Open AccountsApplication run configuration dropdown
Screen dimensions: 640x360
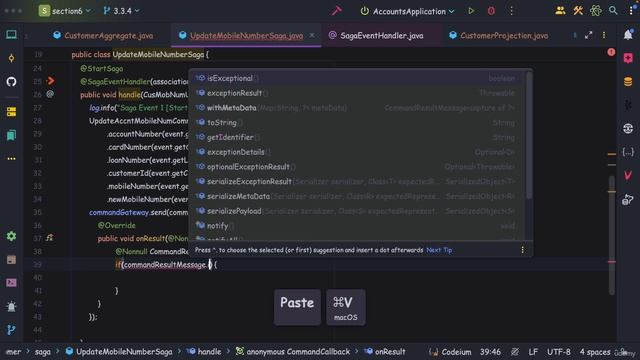tap(407, 11)
